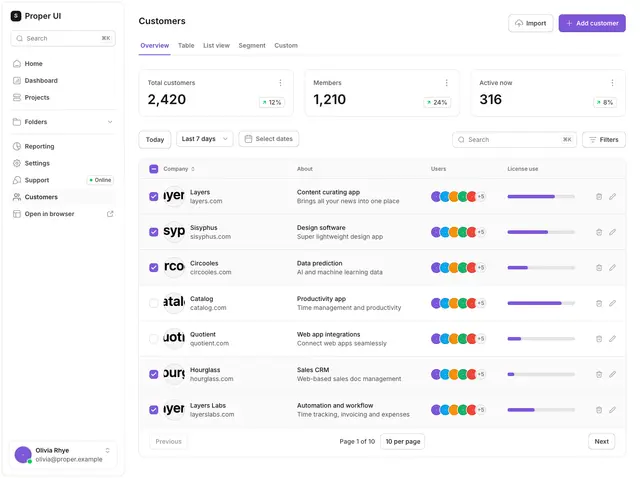Switch to the Overview tab
This screenshot has width=640, height=478.
click(x=154, y=46)
